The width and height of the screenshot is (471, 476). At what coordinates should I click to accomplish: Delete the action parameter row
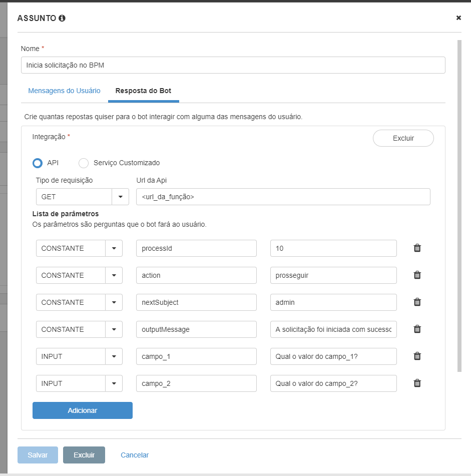[x=417, y=275]
